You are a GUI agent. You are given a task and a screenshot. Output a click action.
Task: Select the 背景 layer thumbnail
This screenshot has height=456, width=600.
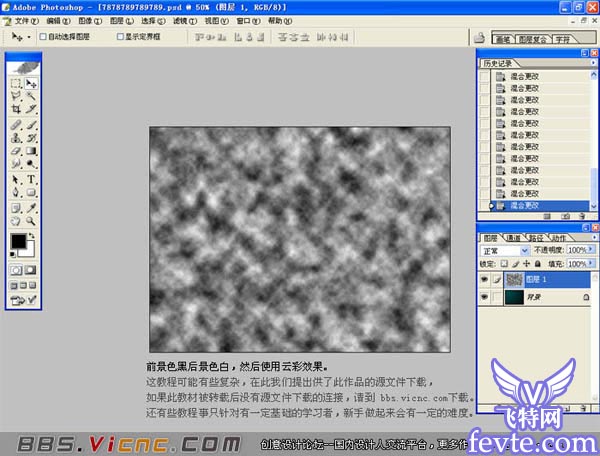tap(512, 297)
